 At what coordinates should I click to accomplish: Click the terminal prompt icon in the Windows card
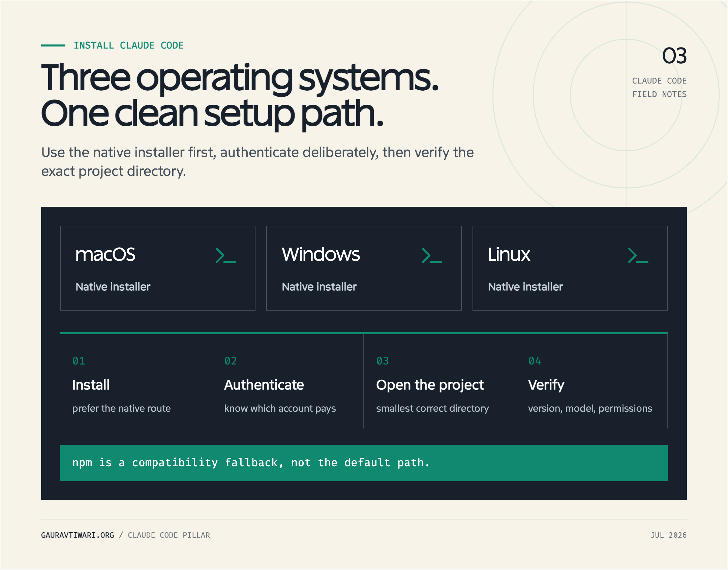tap(432, 255)
